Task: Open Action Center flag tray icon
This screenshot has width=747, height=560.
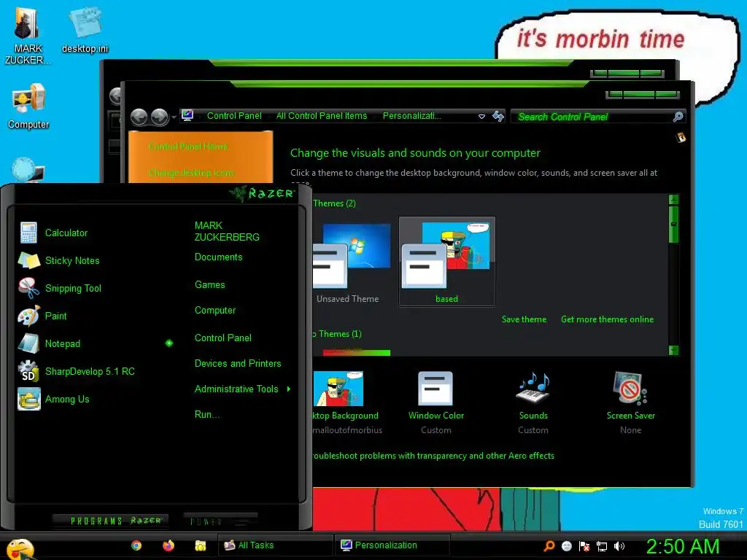Action: tap(584, 545)
